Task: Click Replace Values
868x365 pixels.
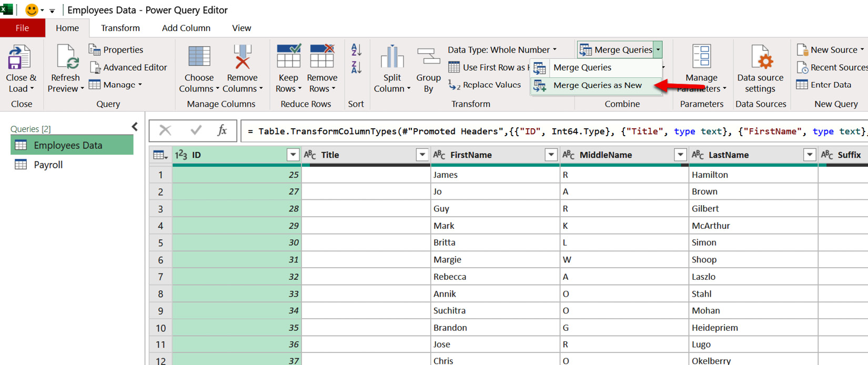Action: point(485,85)
